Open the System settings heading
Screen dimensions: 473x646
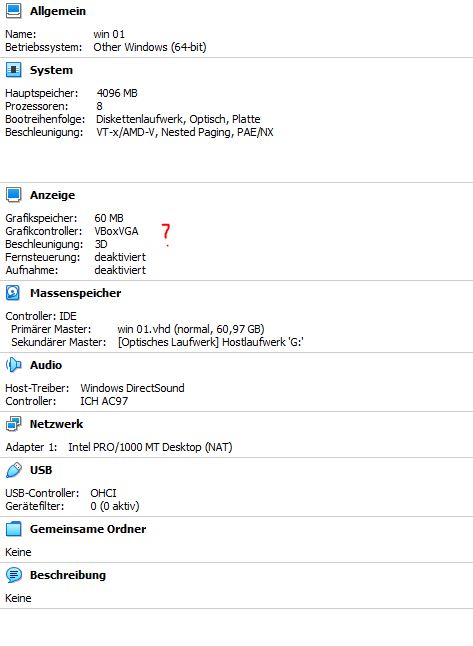51,70
